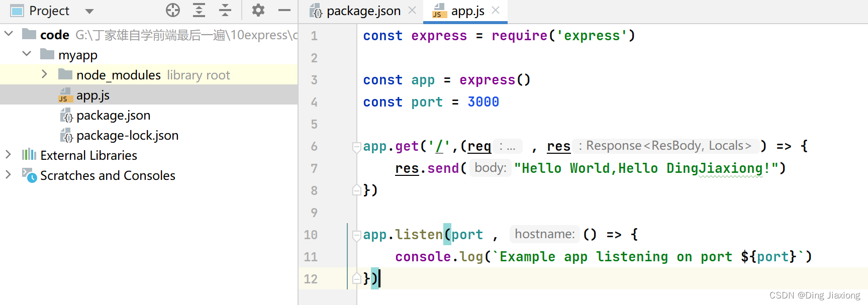868x305 pixels.
Task: Click the myapp folder icon
Action: [47, 54]
